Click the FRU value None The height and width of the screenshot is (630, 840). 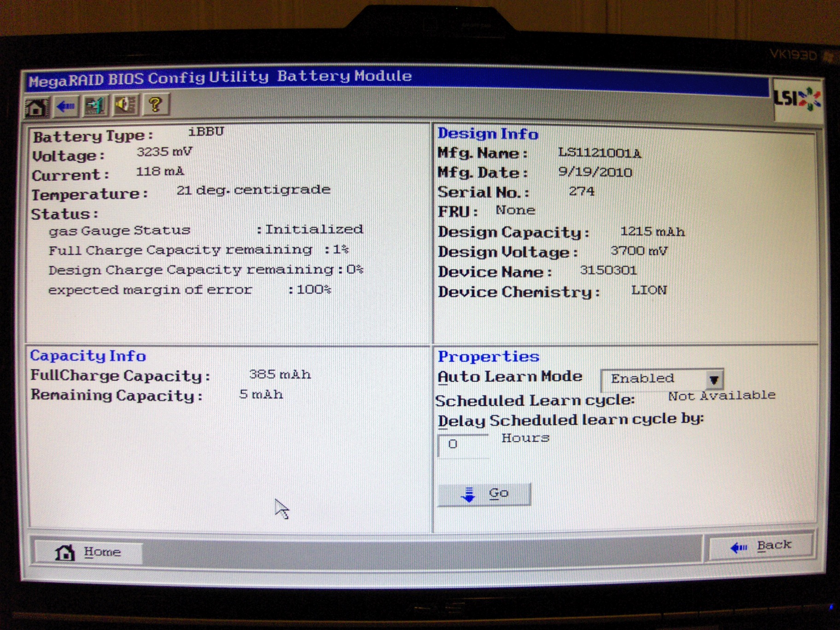coord(515,210)
